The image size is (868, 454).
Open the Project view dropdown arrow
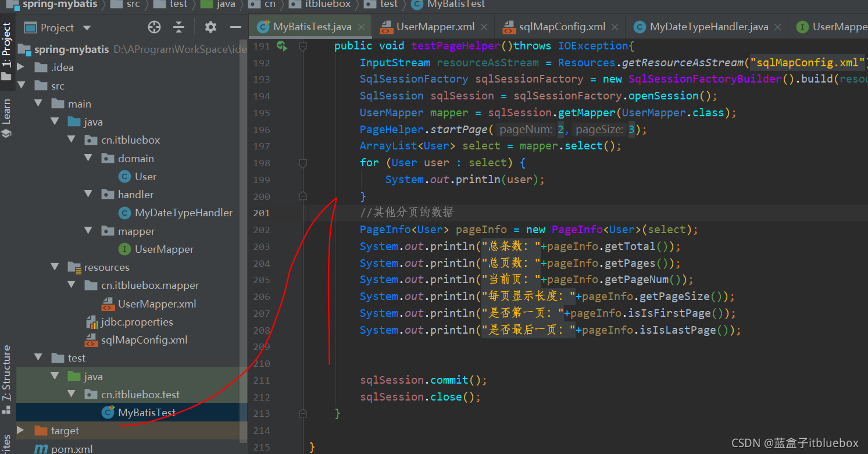[x=87, y=28]
